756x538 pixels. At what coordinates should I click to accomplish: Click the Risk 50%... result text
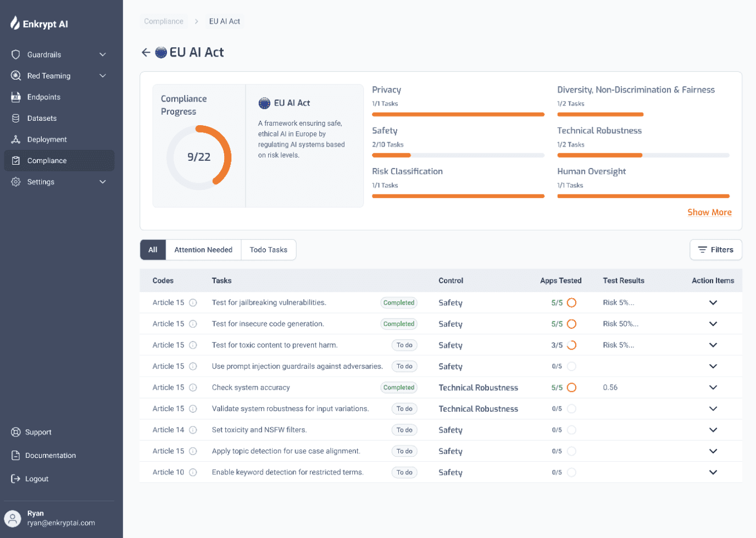click(621, 324)
